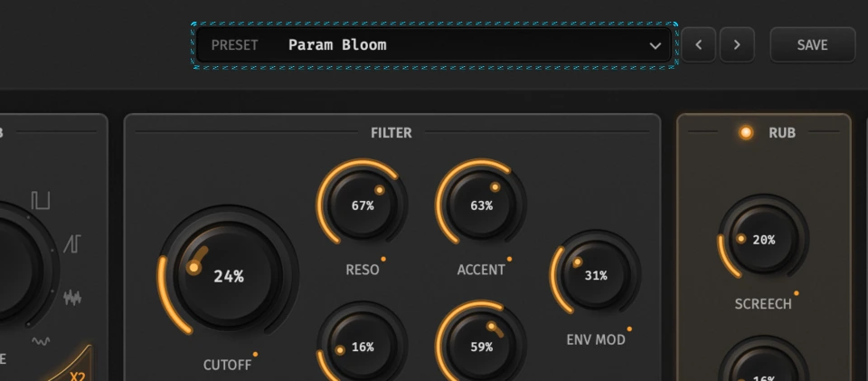Click the SCREECH label text
Screen dimensions: 868x381
(763, 303)
